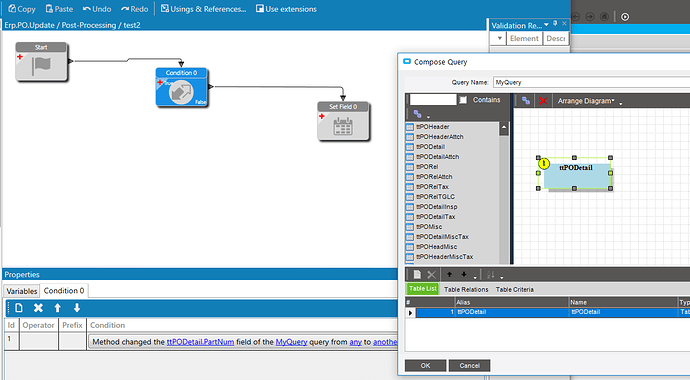690x380 pixels.
Task: Click the new page icon in query grid toolbar
Action: coord(417,274)
